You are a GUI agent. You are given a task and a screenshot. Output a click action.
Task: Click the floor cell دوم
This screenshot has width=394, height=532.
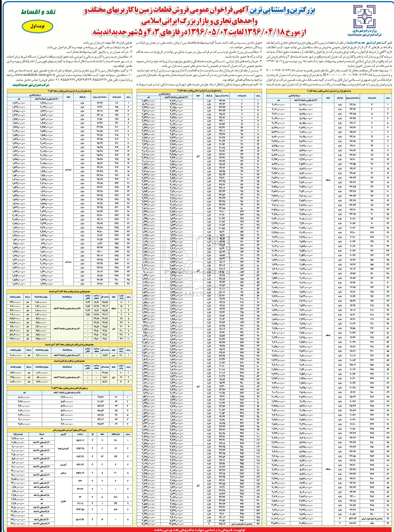113,355
